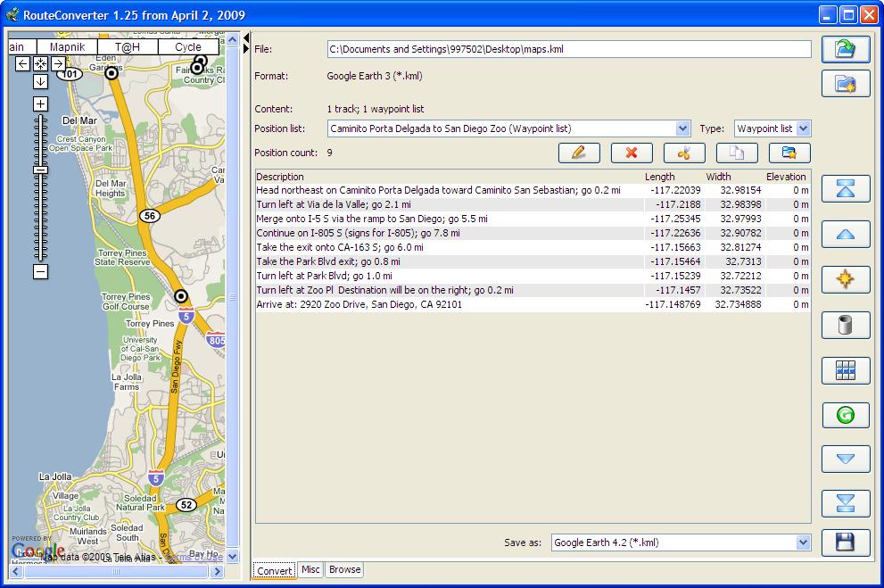884x588 pixels.
Task: Click the trash can delete positions button
Action: (x=845, y=326)
